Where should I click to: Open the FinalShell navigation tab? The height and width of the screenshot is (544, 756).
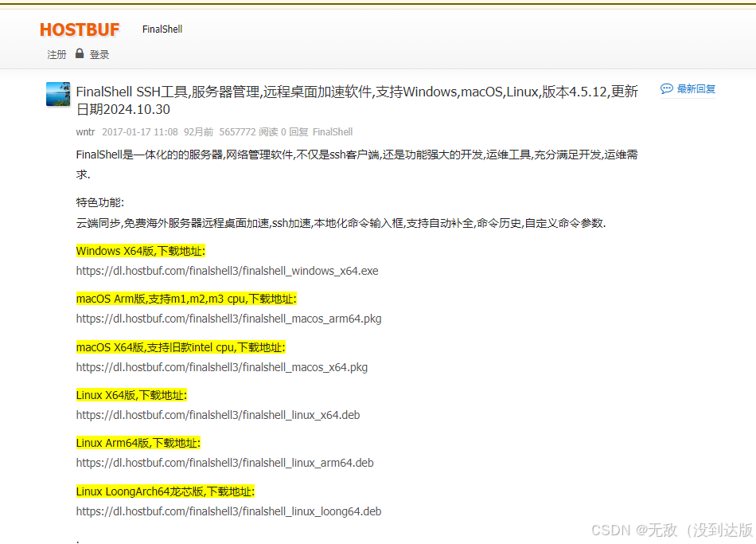point(162,29)
